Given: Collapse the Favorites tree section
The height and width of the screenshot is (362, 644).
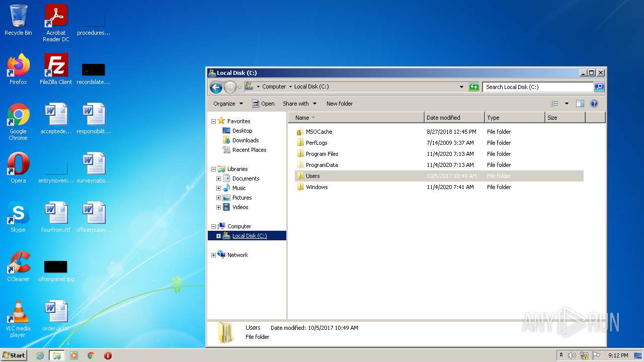Looking at the screenshot, I should click(213, 121).
